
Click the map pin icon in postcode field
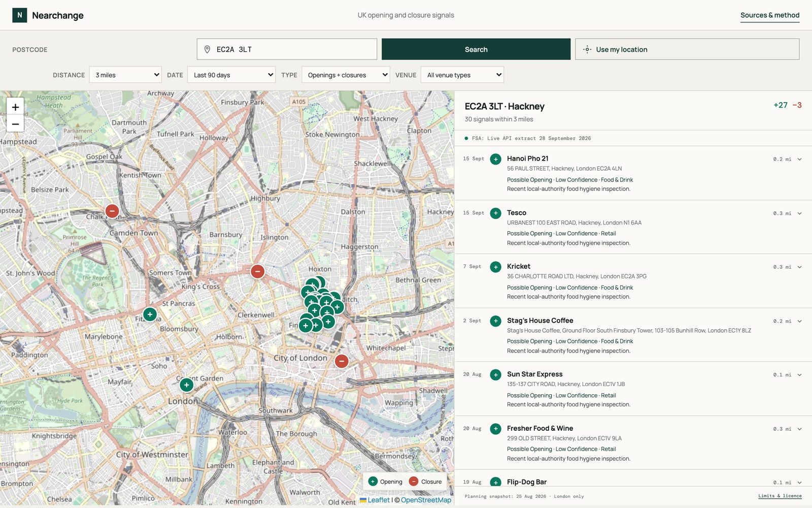click(x=207, y=49)
